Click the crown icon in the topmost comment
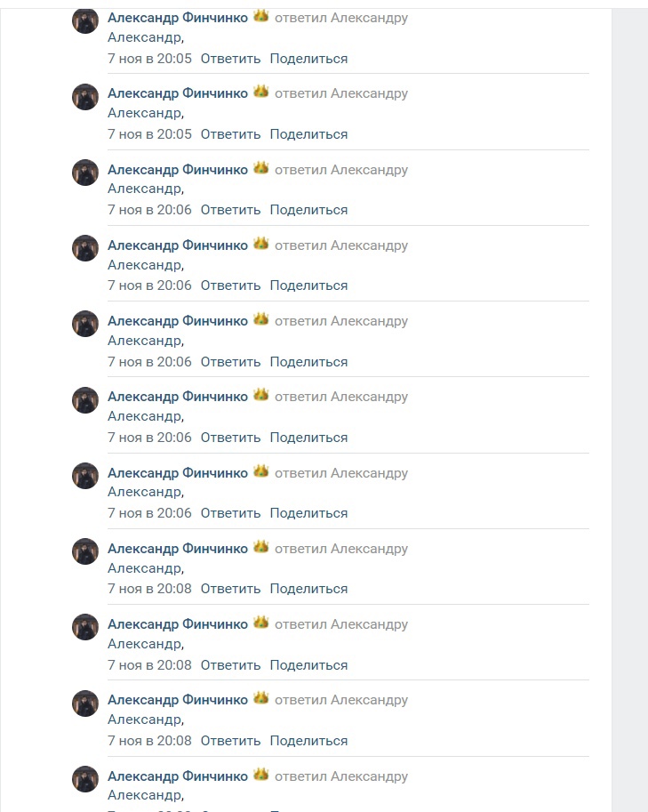 260,16
